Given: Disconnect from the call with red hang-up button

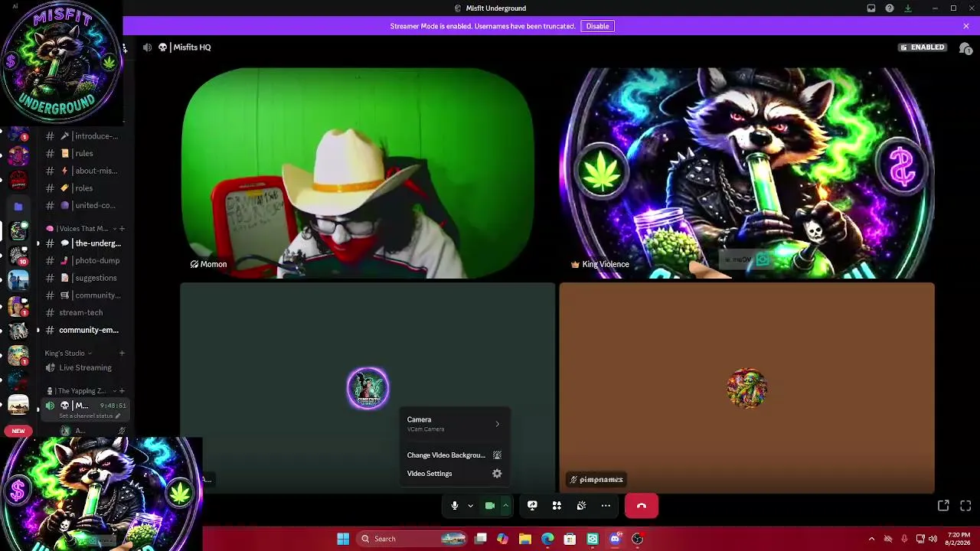Looking at the screenshot, I should (642, 506).
